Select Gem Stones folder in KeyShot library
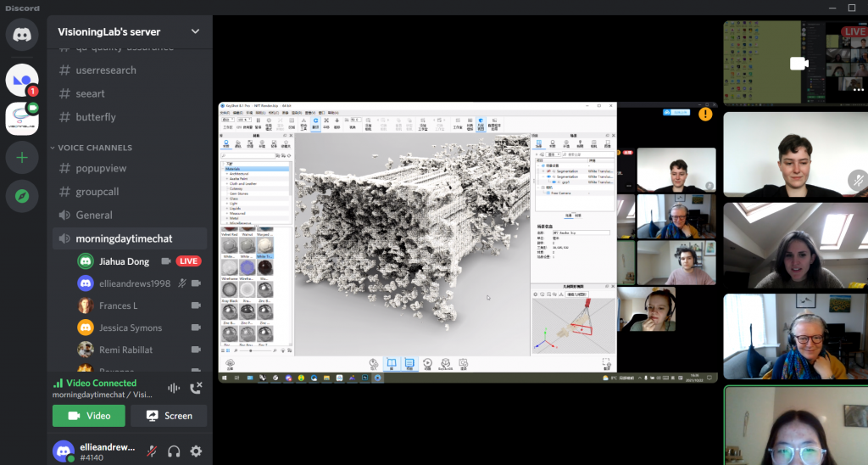868x465 pixels. (238, 193)
